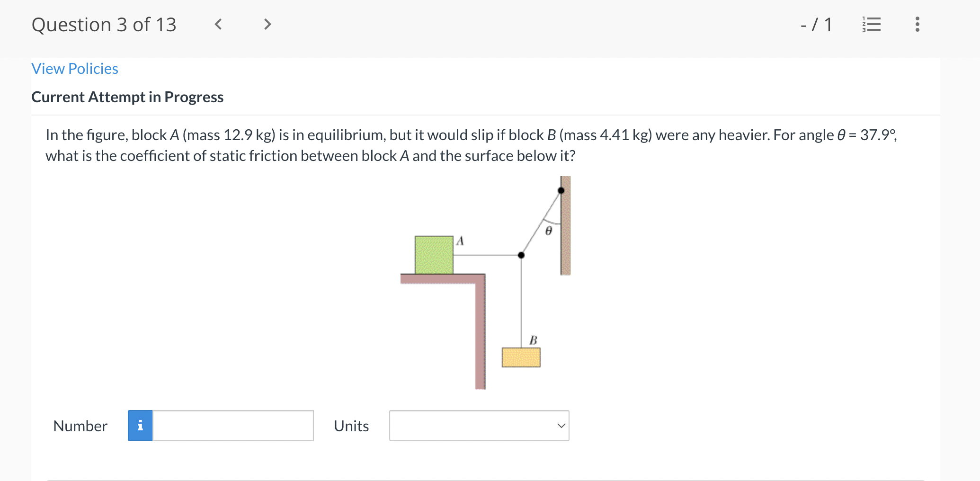Switch to Question 3 of 13 header
Viewport: 980px width, 481px height.
pyautogui.click(x=104, y=25)
